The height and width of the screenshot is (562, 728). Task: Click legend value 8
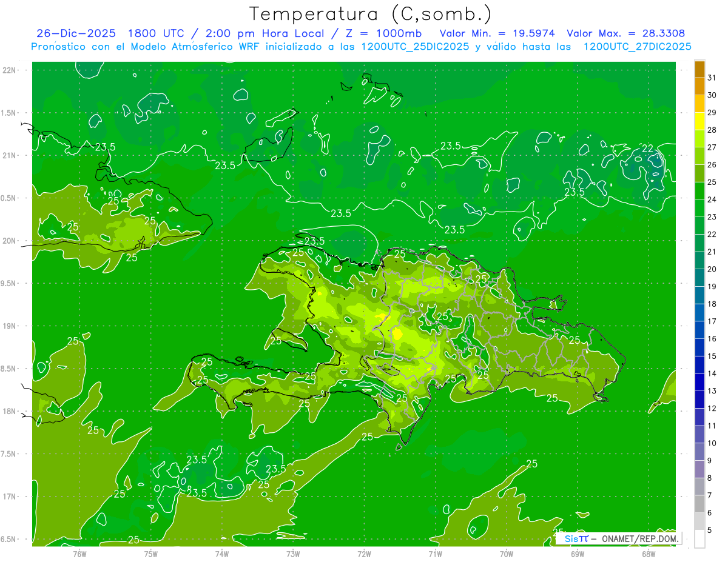710,478
